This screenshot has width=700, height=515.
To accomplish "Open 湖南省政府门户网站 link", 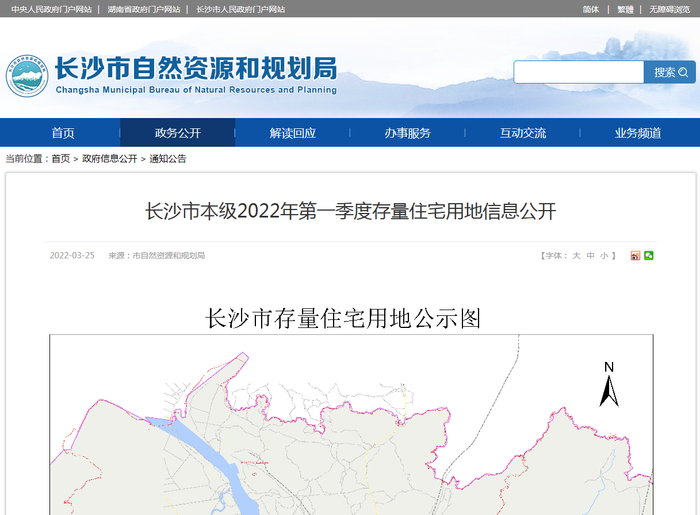I will (144, 9).
